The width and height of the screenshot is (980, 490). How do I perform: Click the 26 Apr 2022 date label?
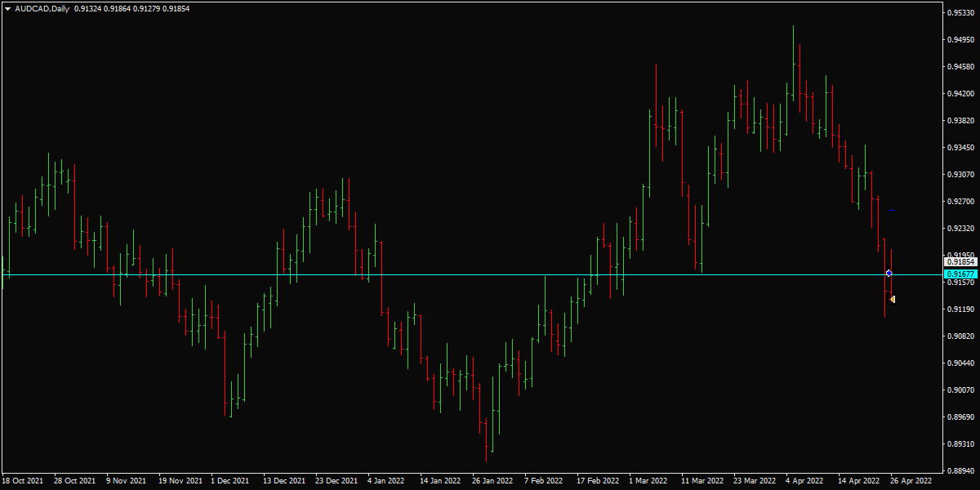point(911,481)
